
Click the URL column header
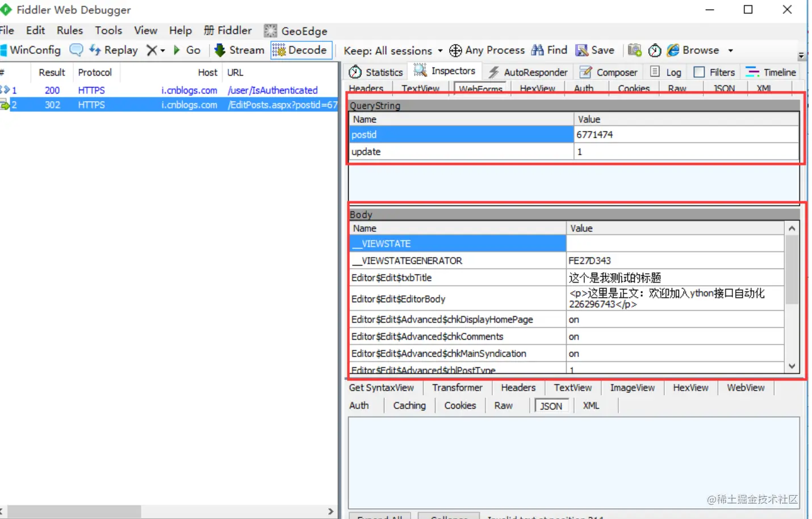[281, 73]
